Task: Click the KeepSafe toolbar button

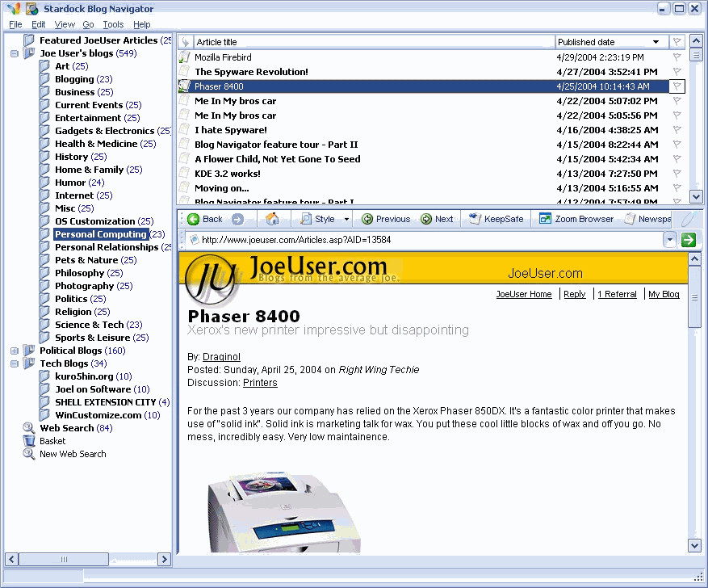Action: tap(496, 219)
